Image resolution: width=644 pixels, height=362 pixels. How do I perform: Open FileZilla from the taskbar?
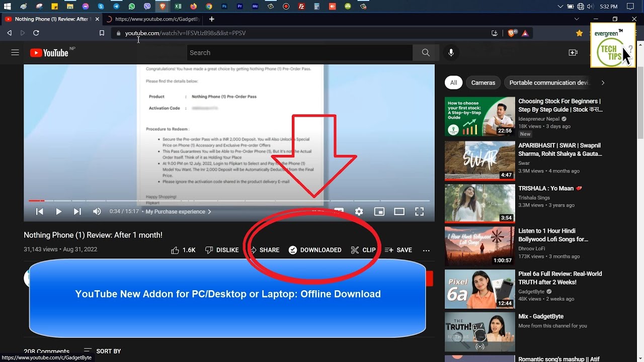pyautogui.click(x=301, y=7)
